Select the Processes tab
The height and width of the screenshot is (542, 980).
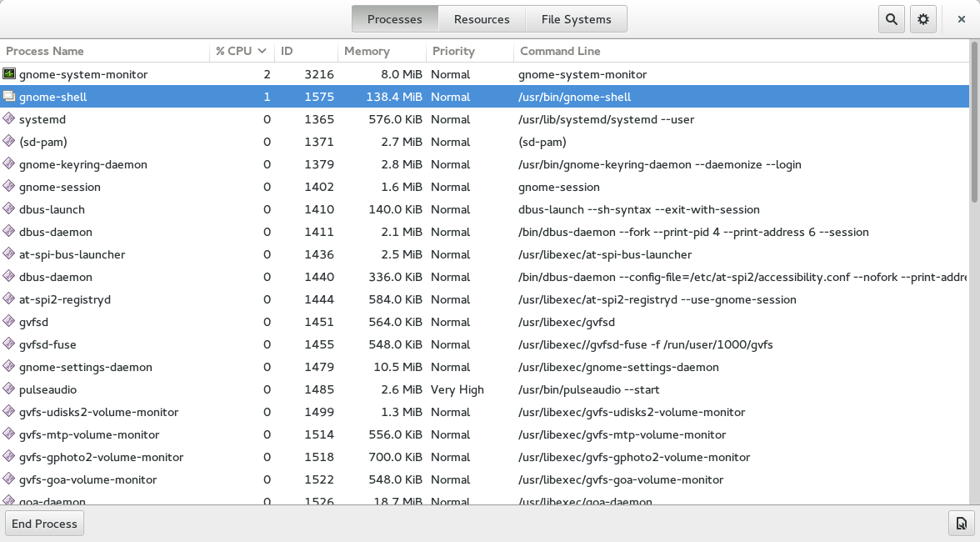[x=394, y=18]
